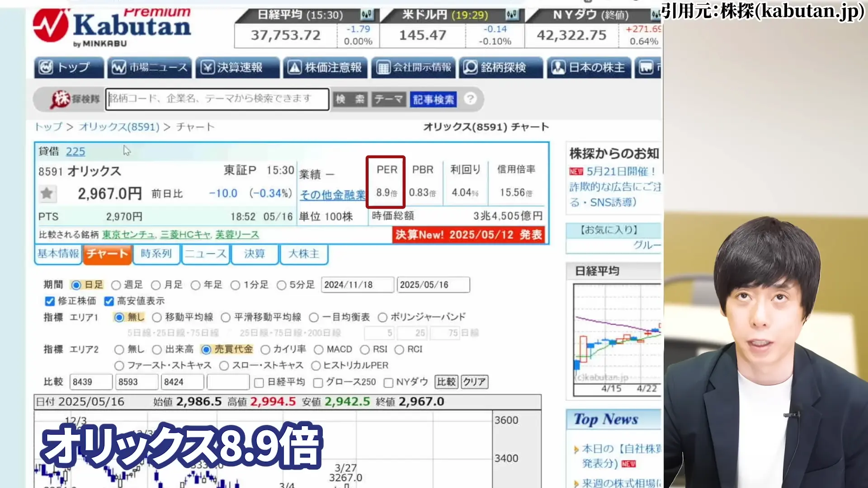This screenshot has width=868, height=488.
Task: Open the 三菱HCキャ comparison link
Action: point(185,235)
